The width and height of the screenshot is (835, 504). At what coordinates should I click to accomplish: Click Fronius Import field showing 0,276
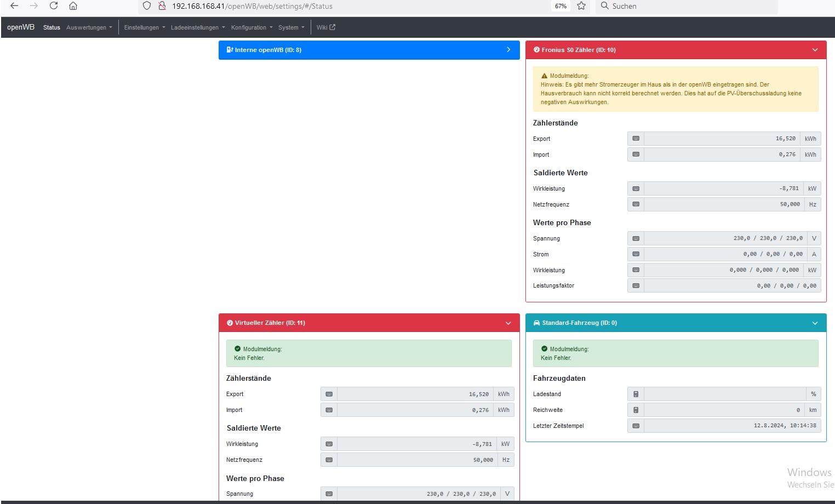(722, 154)
